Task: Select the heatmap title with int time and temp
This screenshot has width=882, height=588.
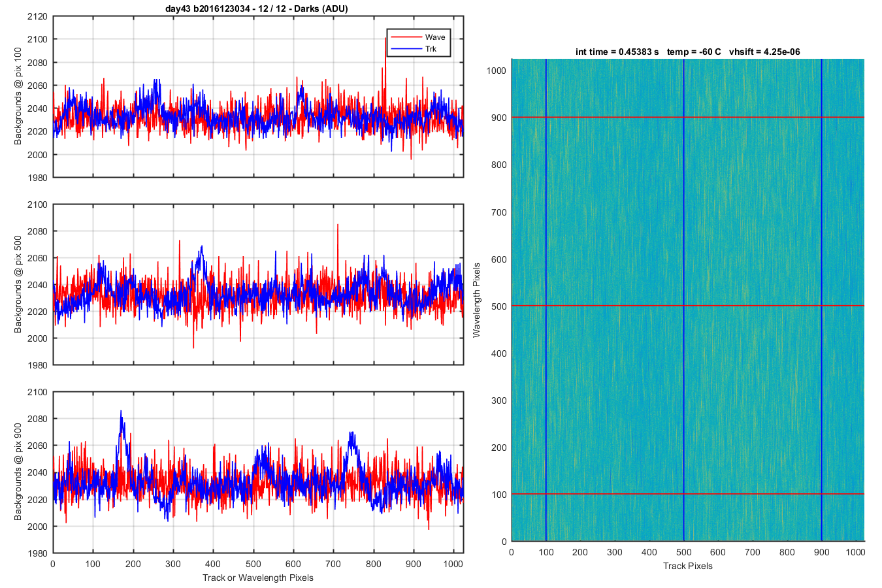Action: click(x=687, y=52)
